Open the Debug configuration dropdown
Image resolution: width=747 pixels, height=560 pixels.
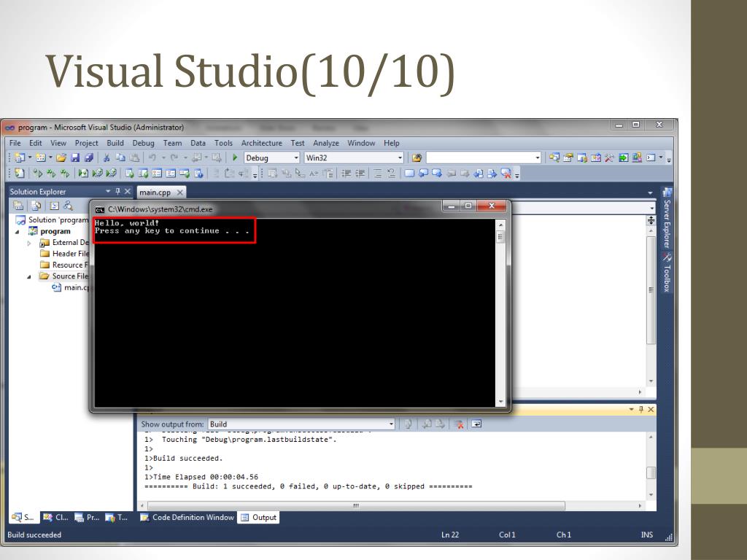[296, 157]
